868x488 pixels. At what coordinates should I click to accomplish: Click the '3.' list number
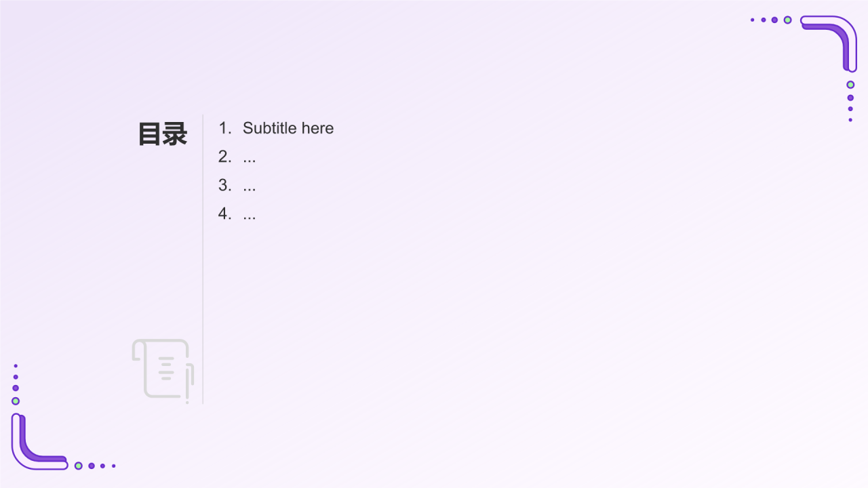(225, 185)
